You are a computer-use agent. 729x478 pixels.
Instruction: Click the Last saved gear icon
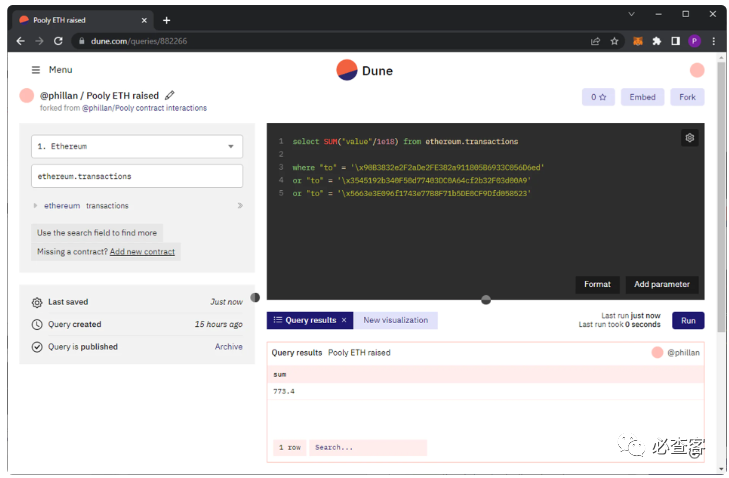[37, 302]
